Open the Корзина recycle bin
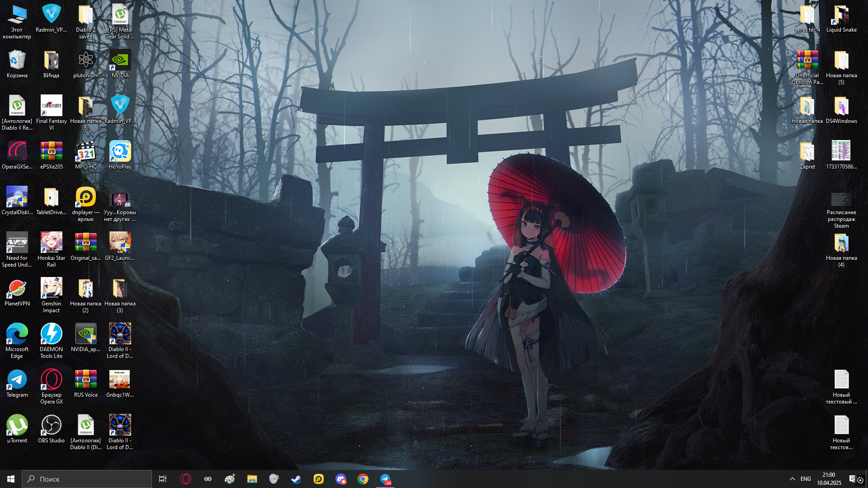Screen dimensions: 868x488 coord(17,64)
